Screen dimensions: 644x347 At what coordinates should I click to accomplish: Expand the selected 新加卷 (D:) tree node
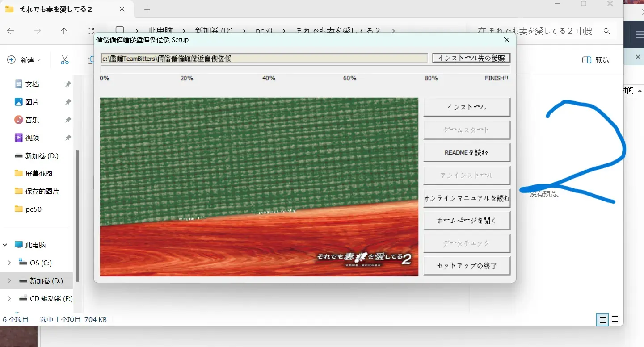(x=9, y=280)
